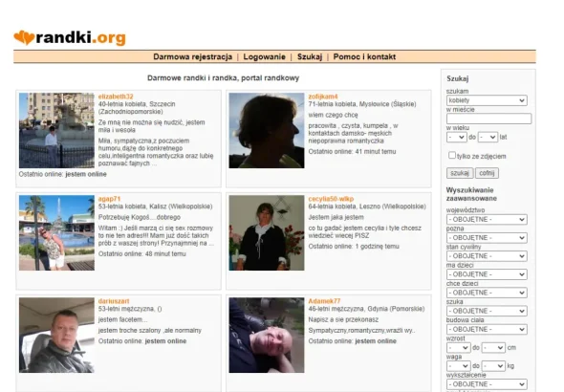Image resolution: width=564 pixels, height=392 pixels.
Task: Enable tylko ze zdjęciem checkbox
Action: tap(452, 155)
